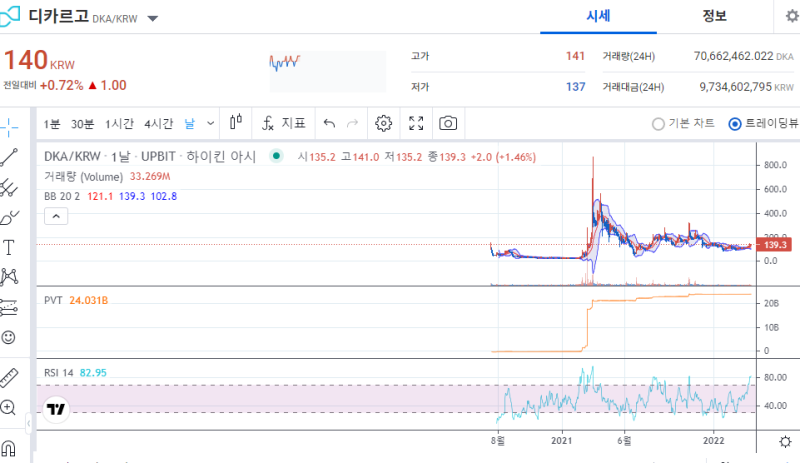Switch to the 시세 tab
This screenshot has height=463, width=800.
(598, 16)
